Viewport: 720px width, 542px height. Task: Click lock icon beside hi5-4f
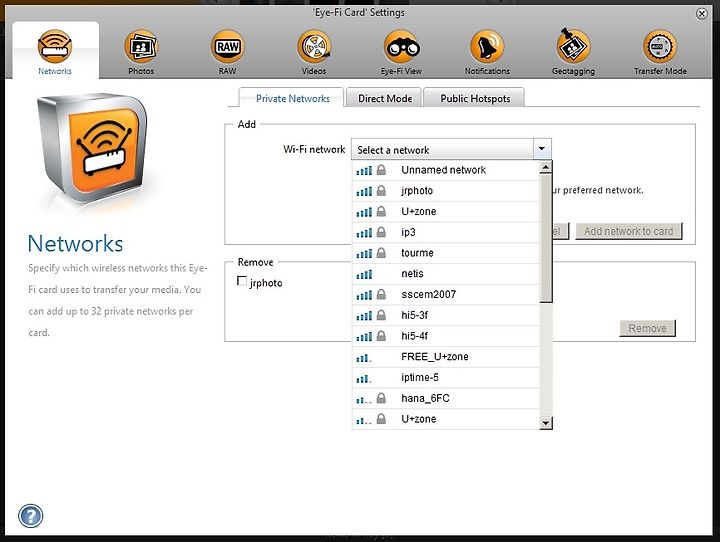(381, 336)
